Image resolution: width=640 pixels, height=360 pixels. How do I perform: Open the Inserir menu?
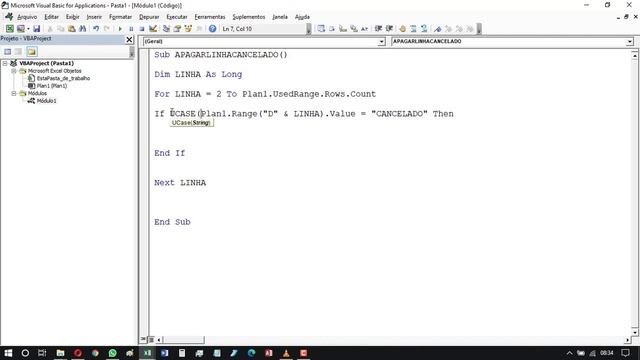click(94, 17)
